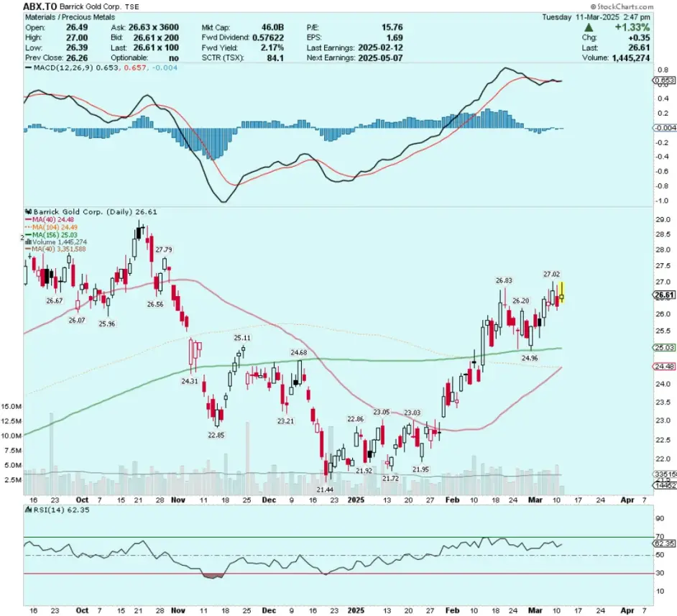Click the Materials / Precious Metals sector label
The width and height of the screenshot is (677, 616).
[70, 17]
